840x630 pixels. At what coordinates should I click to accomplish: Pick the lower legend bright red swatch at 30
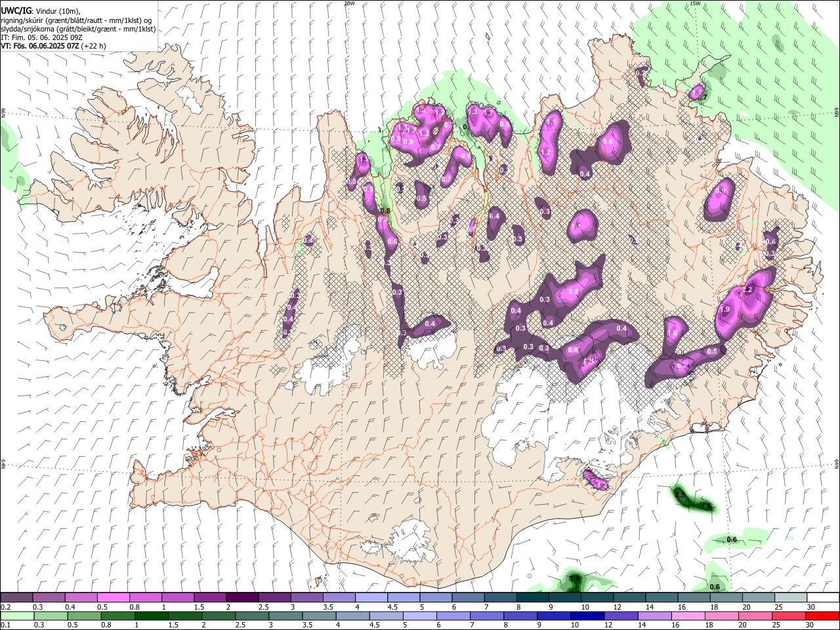[822, 616]
